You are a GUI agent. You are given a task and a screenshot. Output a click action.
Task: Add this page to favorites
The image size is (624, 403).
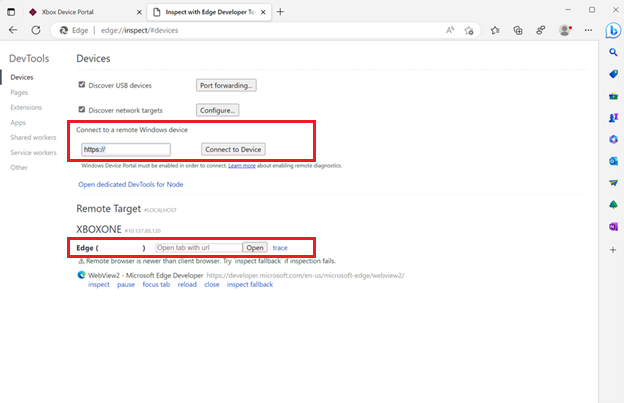pyautogui.click(x=469, y=30)
